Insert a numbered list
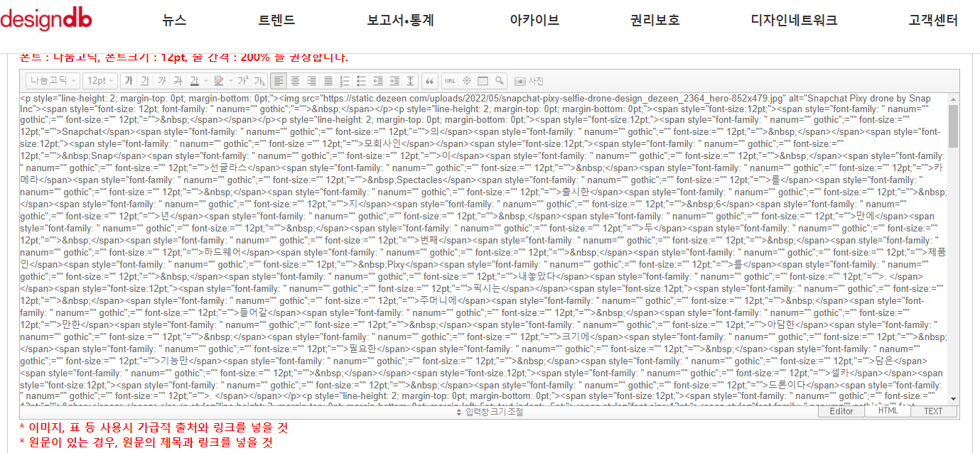 click(x=345, y=81)
